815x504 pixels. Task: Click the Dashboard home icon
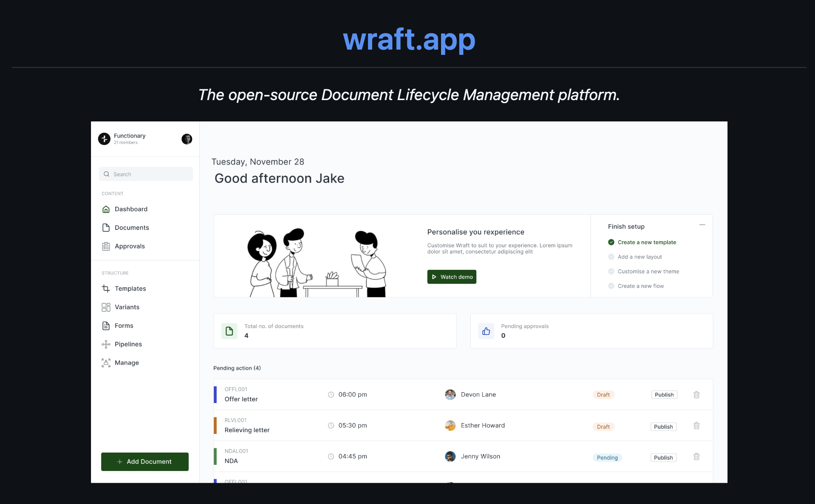(106, 209)
